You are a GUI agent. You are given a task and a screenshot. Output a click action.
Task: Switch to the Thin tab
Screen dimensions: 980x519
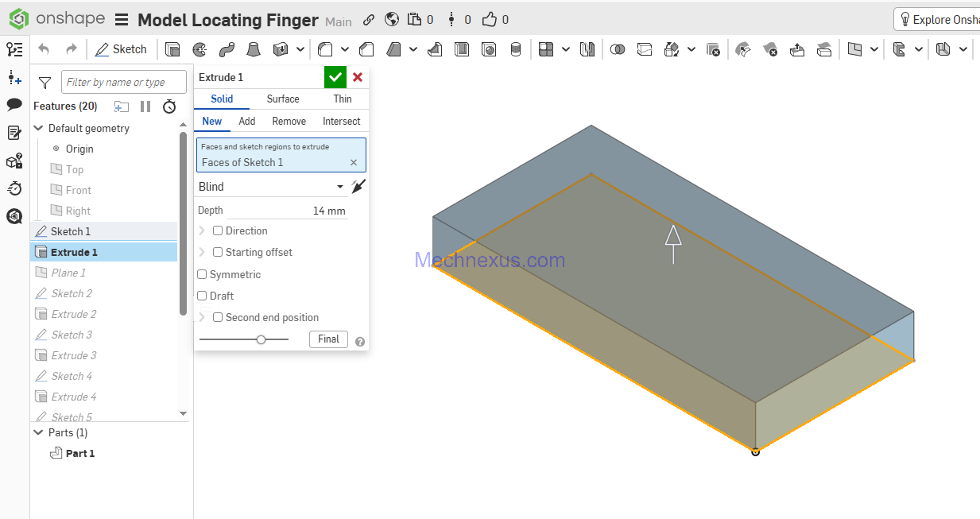point(343,99)
